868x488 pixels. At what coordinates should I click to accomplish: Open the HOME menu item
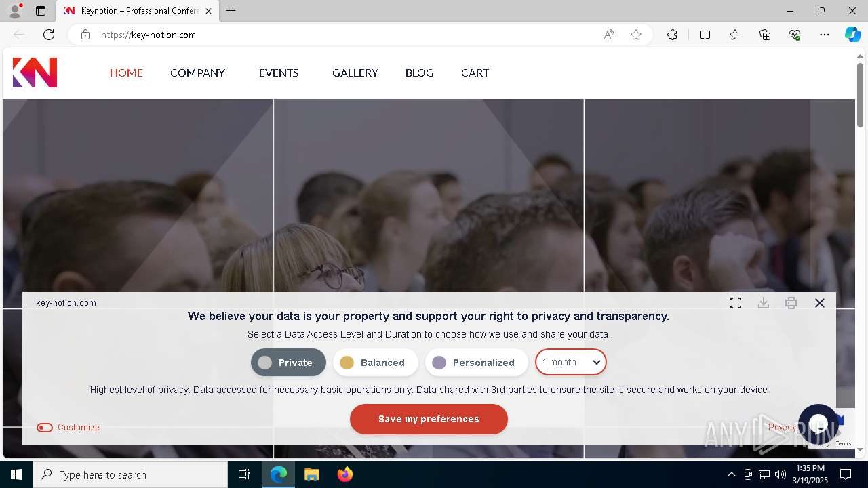(126, 73)
